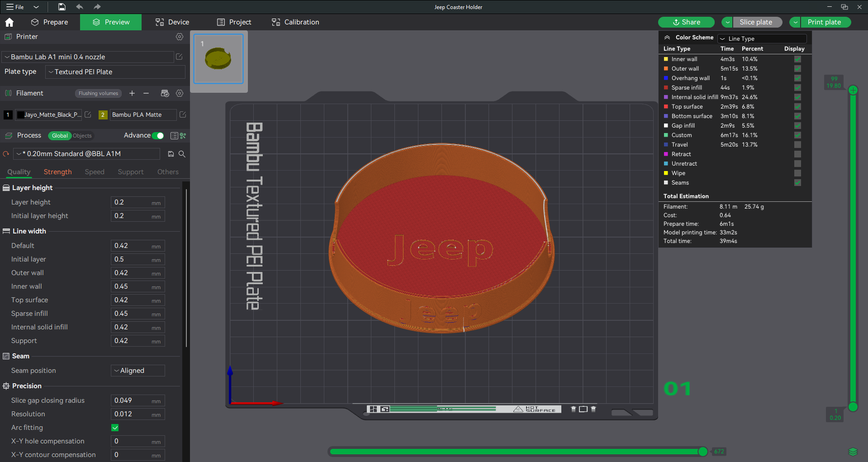Click the undo arrow icon

80,7
